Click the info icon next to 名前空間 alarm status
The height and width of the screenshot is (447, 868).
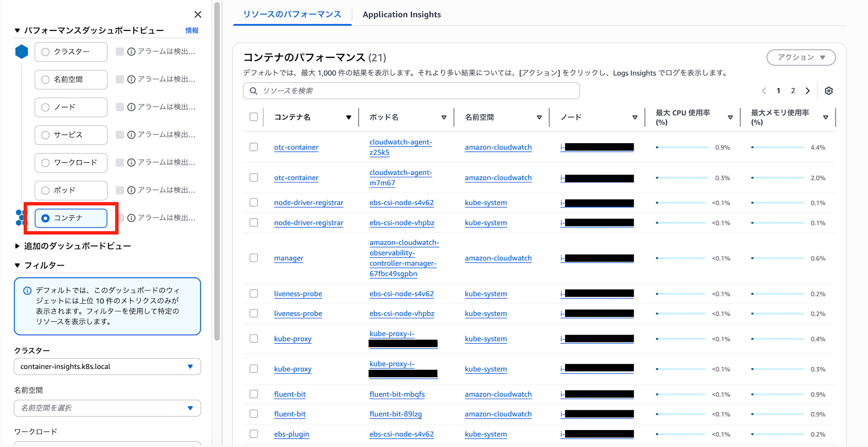click(x=132, y=79)
